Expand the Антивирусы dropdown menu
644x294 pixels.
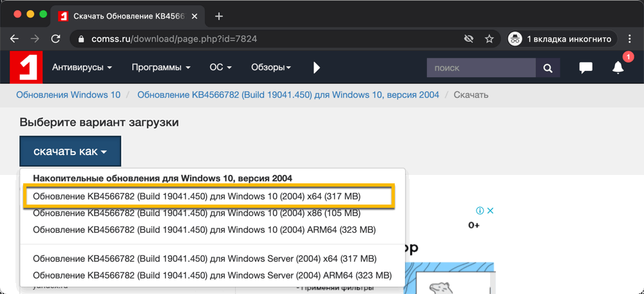pos(82,68)
